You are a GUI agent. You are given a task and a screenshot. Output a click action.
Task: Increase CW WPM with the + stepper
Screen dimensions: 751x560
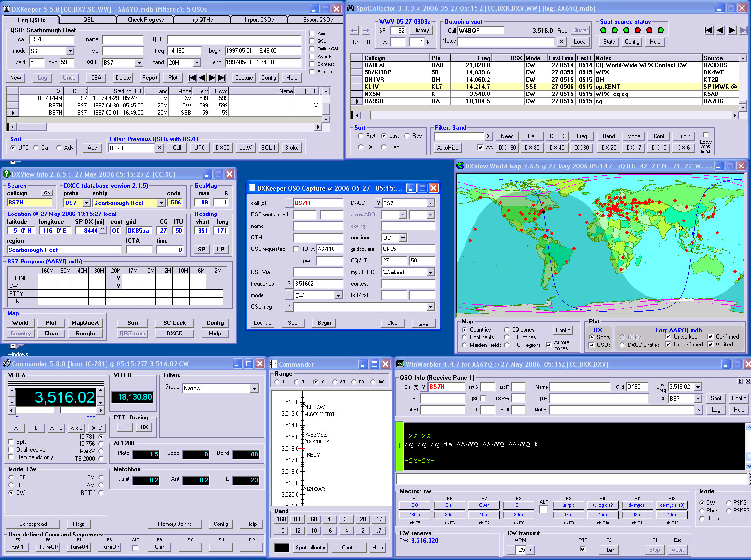pyautogui.click(x=530, y=550)
